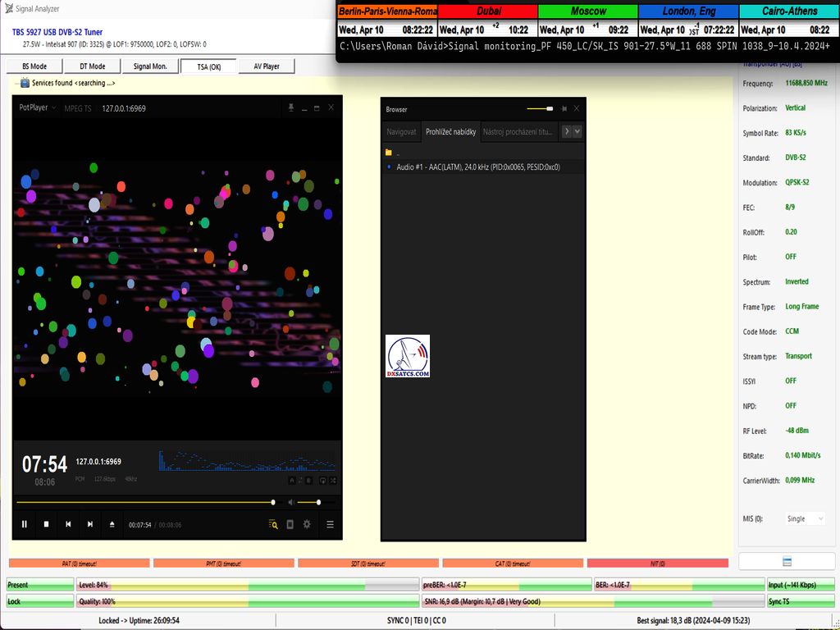The image size is (840, 630).
Task: Open PotPlayer settings gear
Action: click(307, 524)
